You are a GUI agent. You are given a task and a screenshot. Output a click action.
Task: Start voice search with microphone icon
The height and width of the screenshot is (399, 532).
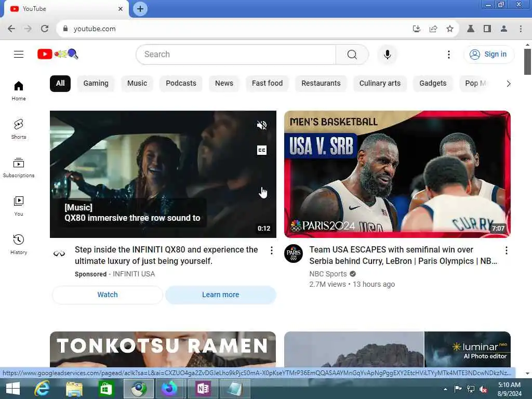[x=387, y=54]
